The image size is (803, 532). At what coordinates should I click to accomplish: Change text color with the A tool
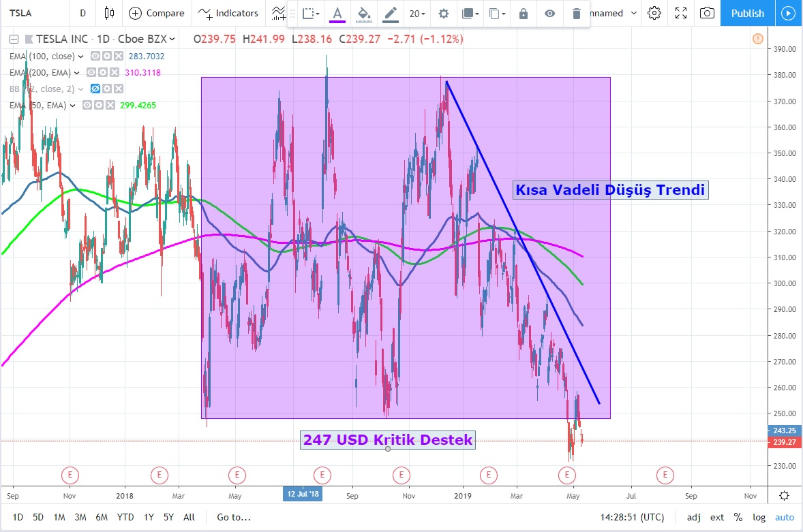pos(337,14)
